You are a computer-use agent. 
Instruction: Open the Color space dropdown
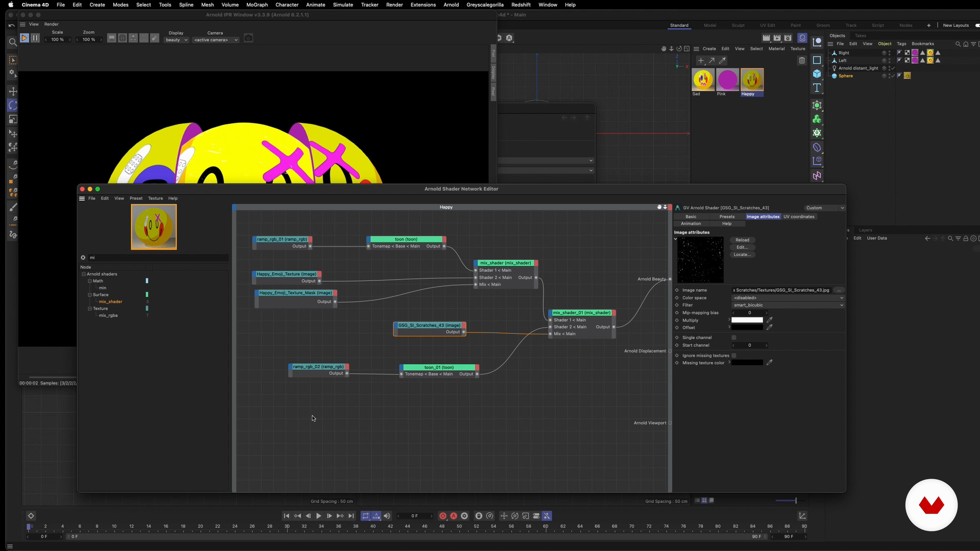click(788, 298)
